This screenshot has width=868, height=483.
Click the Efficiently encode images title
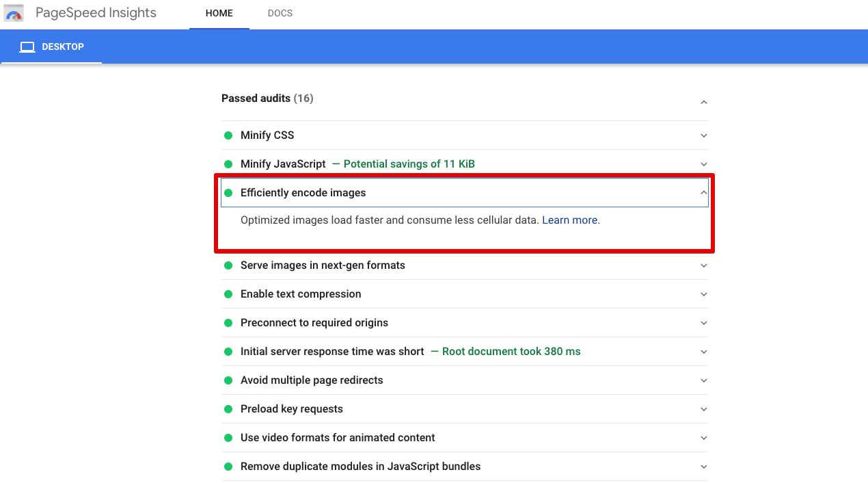pos(303,193)
